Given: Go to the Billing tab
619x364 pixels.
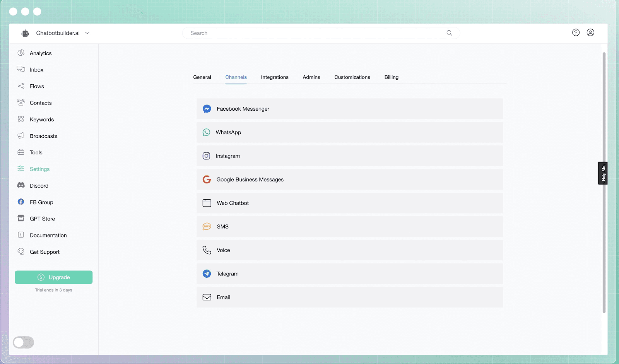Looking at the screenshot, I should 392,77.
